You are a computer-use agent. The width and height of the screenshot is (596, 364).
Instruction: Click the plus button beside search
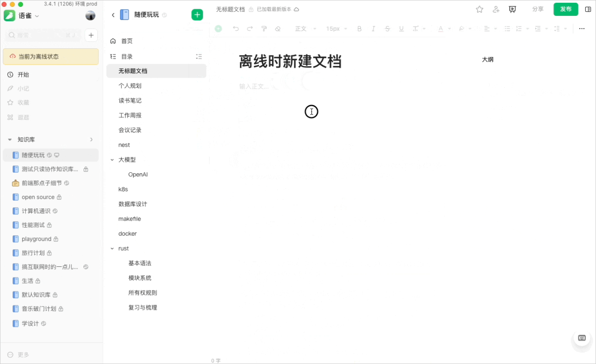(x=91, y=35)
